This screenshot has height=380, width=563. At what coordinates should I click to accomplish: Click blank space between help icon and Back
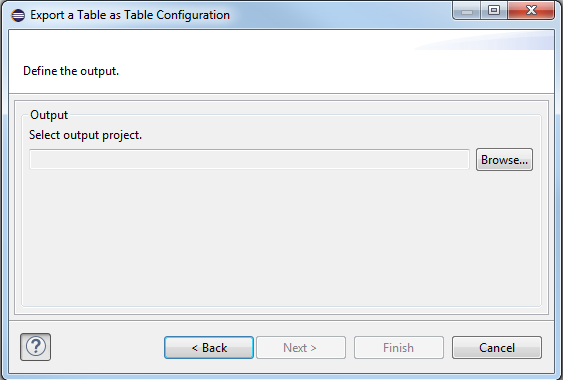[108, 348]
